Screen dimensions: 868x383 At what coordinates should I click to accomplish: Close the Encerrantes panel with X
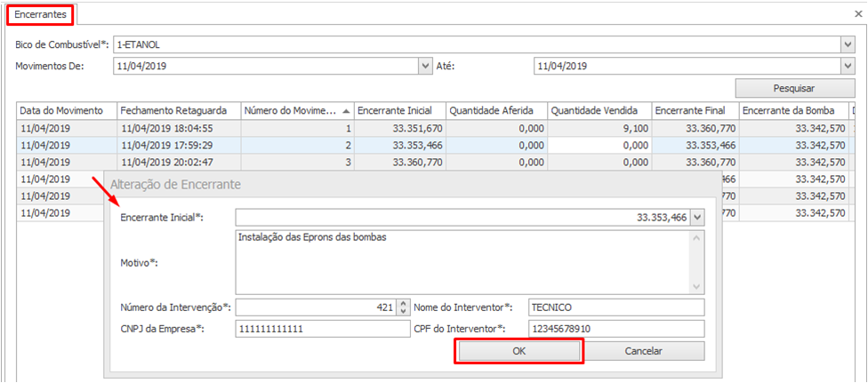tap(858, 14)
